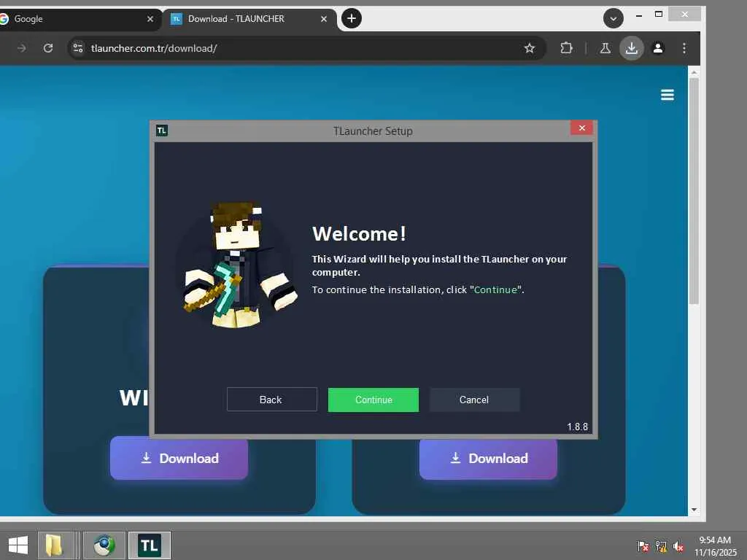This screenshot has width=747, height=560.
Task: Click the Welcome! heading
Action: click(359, 234)
